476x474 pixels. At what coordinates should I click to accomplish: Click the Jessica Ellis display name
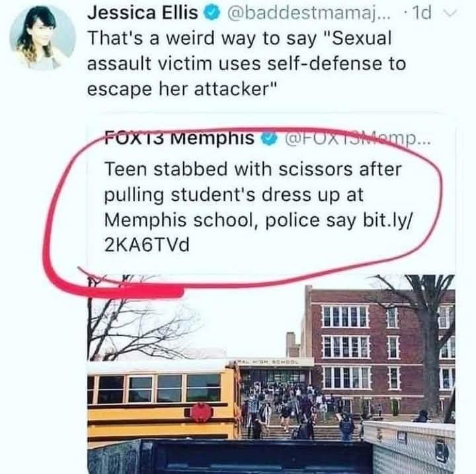pyautogui.click(x=142, y=13)
